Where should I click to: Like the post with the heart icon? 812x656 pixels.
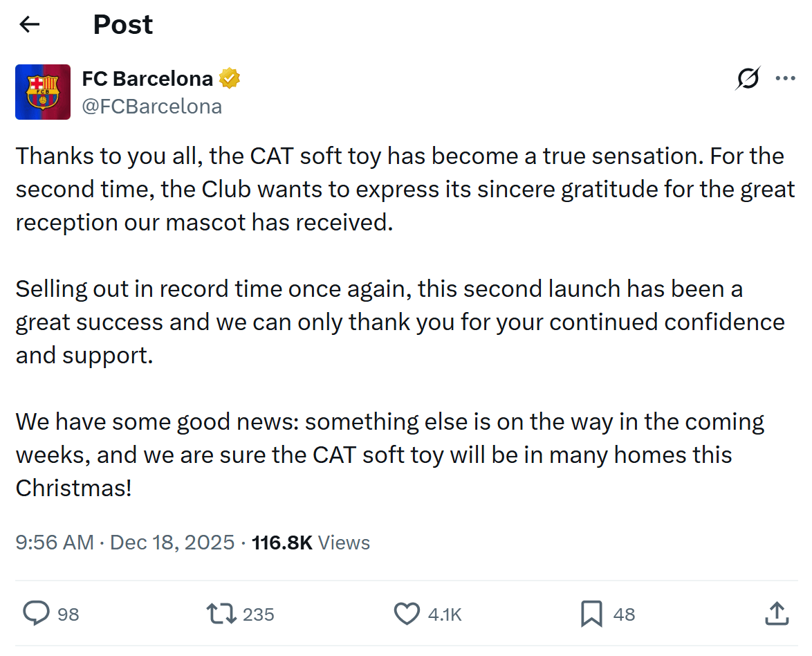point(407,613)
